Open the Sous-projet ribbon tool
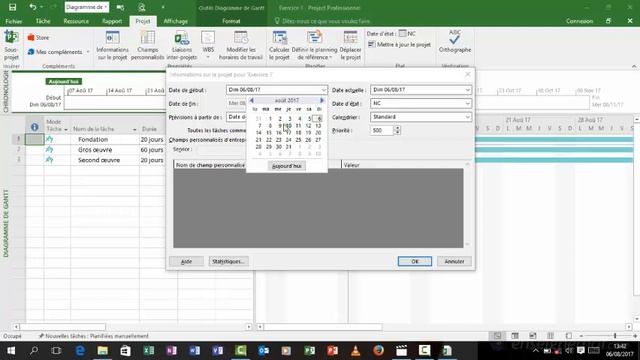 pyautogui.click(x=11, y=45)
